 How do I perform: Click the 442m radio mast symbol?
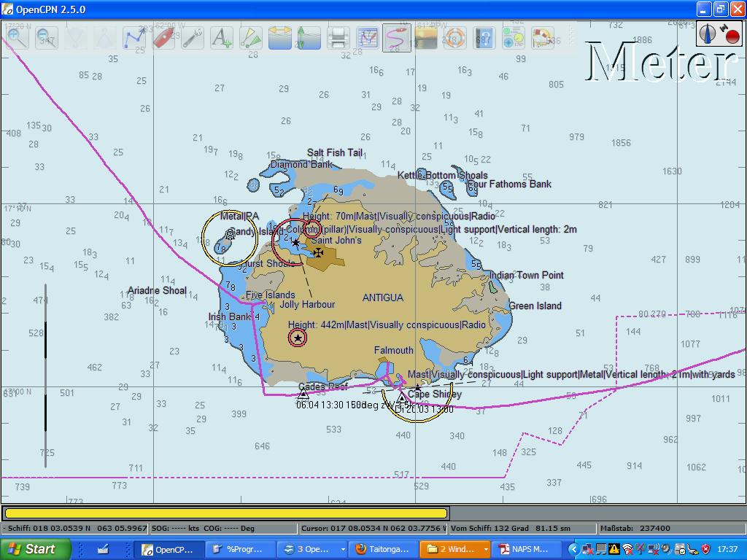coord(298,338)
